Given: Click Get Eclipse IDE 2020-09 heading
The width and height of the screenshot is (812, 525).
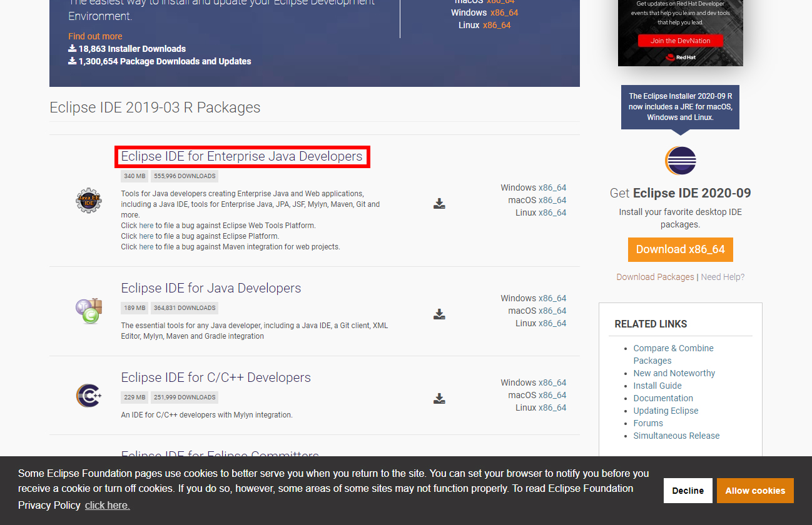Looking at the screenshot, I should [x=681, y=193].
